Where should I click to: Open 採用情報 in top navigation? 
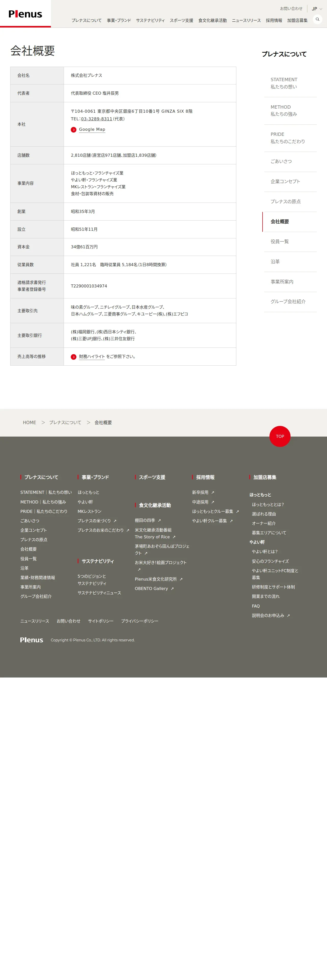274,21
